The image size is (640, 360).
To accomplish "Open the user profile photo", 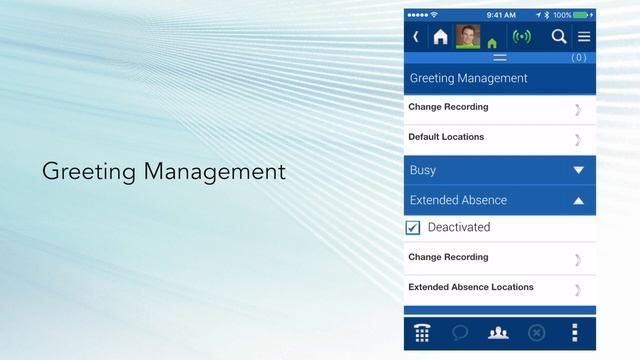I will pos(468,37).
